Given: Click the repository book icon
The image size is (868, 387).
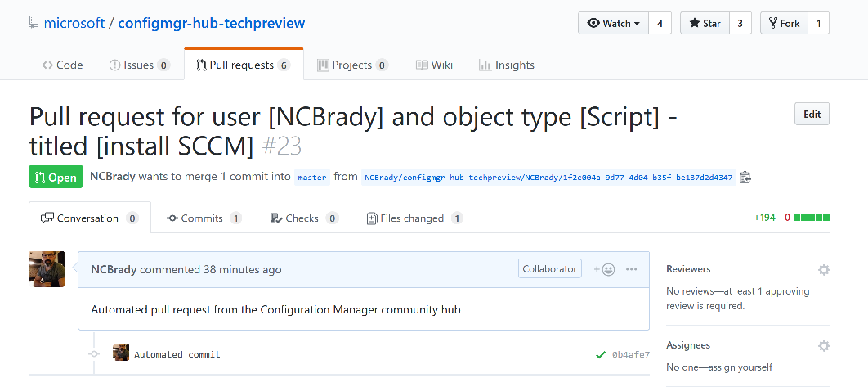Looking at the screenshot, I should (34, 23).
